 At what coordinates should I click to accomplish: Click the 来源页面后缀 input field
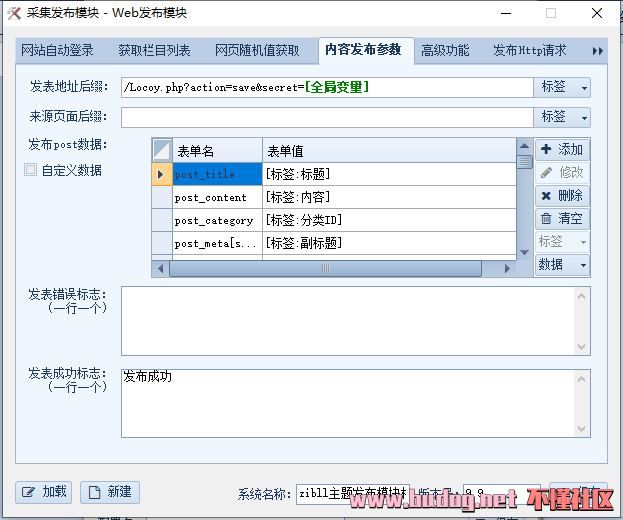pos(327,117)
